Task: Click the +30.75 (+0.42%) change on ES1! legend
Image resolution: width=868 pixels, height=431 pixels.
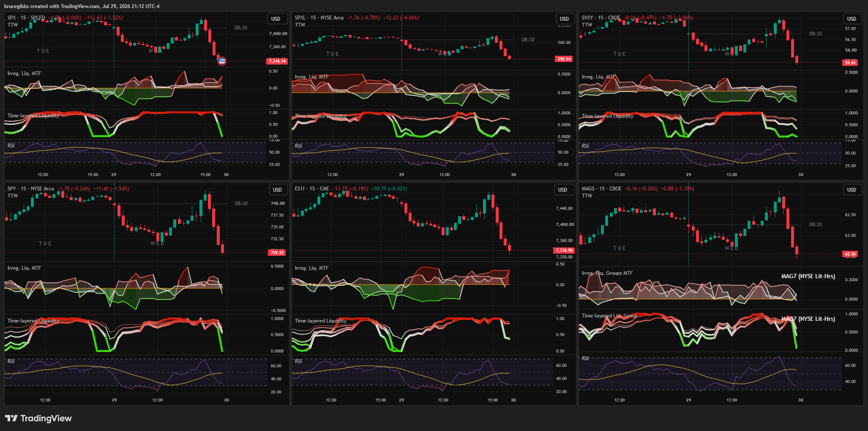Action: [x=389, y=189]
